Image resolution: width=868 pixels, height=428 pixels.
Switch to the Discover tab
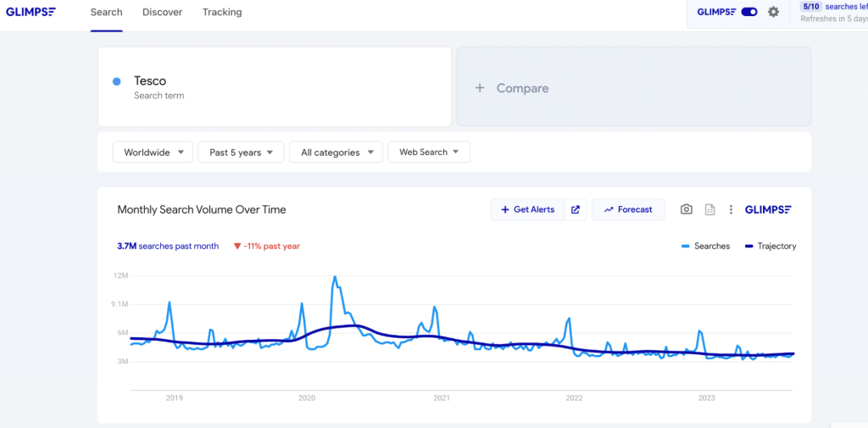(x=161, y=13)
